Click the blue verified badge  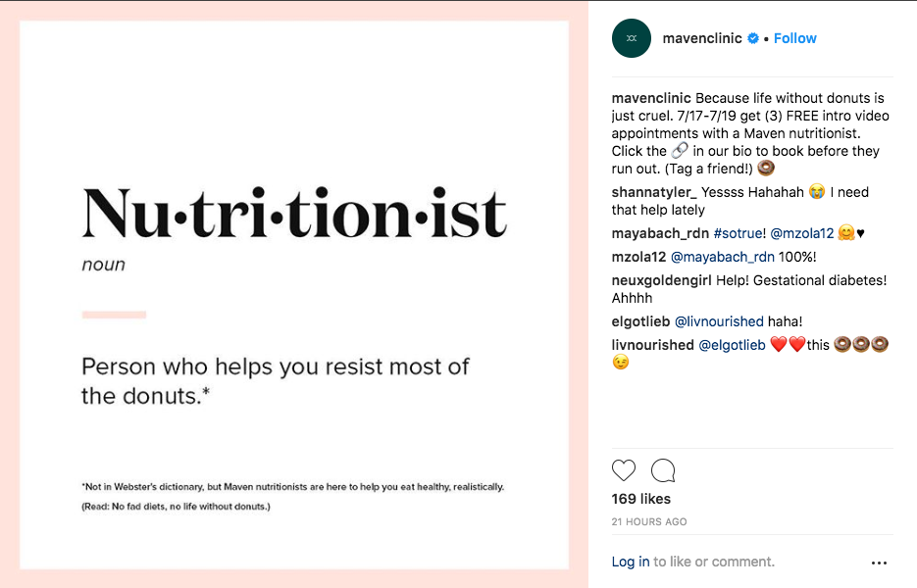(753, 38)
